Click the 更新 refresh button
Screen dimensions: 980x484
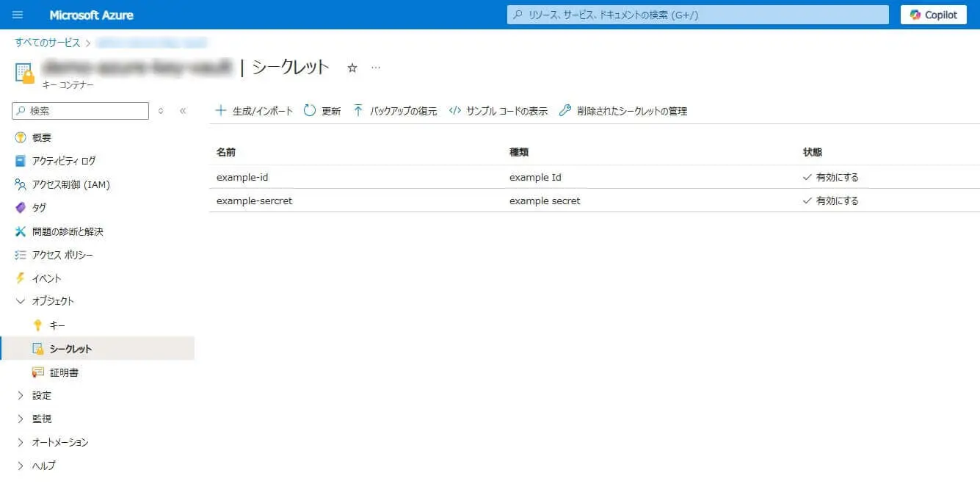coord(322,111)
